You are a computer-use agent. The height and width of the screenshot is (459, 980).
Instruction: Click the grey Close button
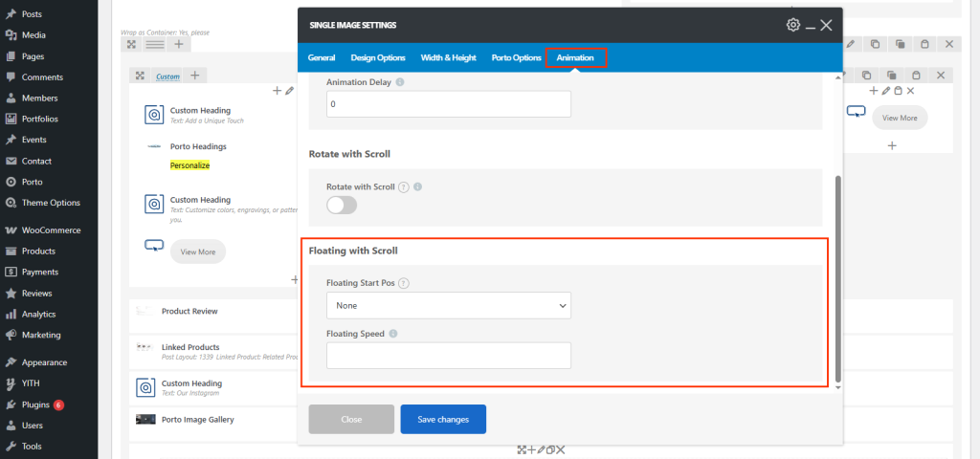point(351,419)
